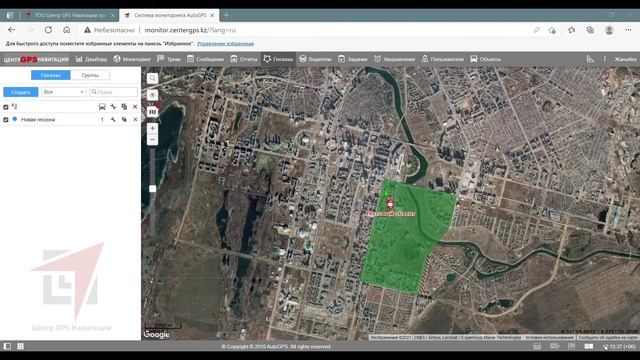The height and width of the screenshot is (360, 640).
Task: Click the grid layout icon in footer
Action: point(20,346)
